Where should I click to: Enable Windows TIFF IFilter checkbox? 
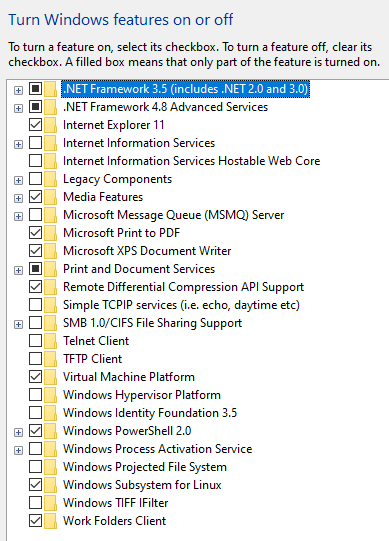click(35, 502)
